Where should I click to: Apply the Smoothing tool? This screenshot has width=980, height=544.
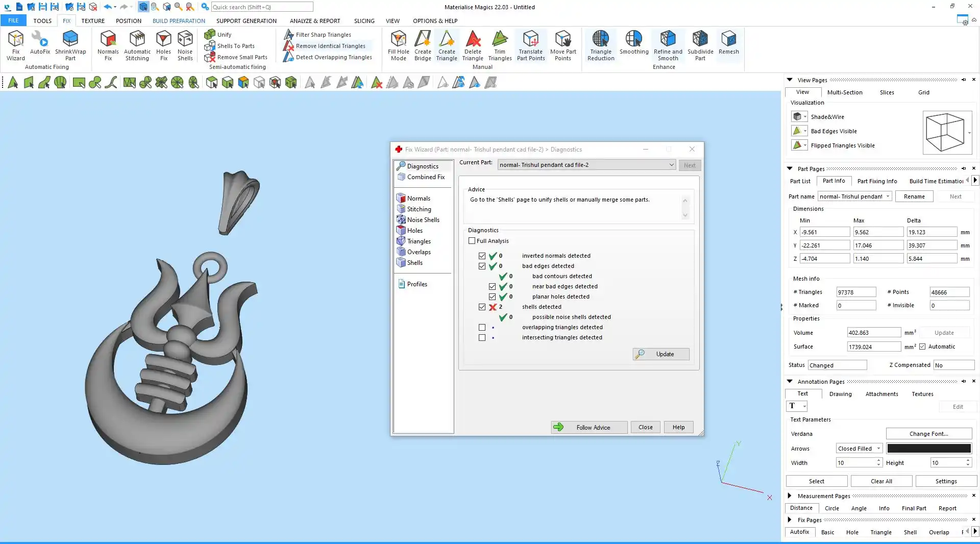[x=633, y=43]
